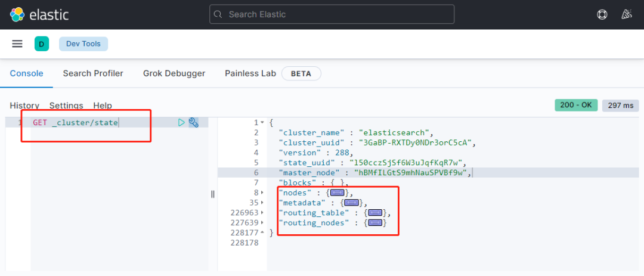
Task: Expand routing_table arrow on line 226963
Action: [262, 213]
